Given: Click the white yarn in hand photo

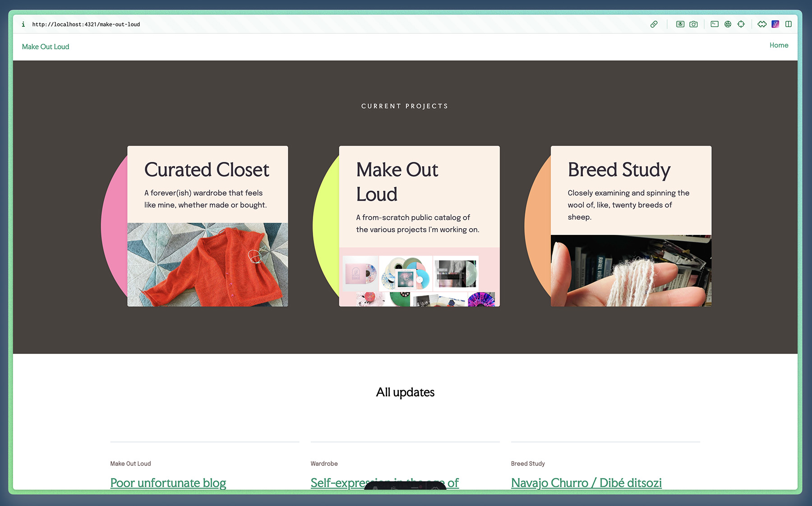Looking at the screenshot, I should (631, 271).
